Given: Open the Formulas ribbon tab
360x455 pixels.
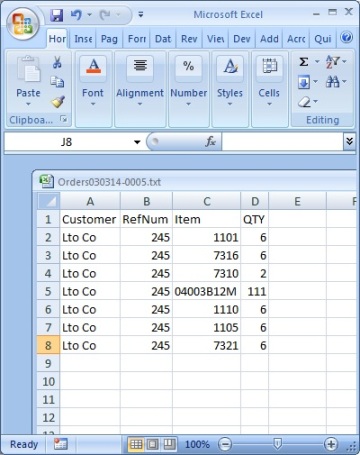Looking at the screenshot, I should (137, 39).
